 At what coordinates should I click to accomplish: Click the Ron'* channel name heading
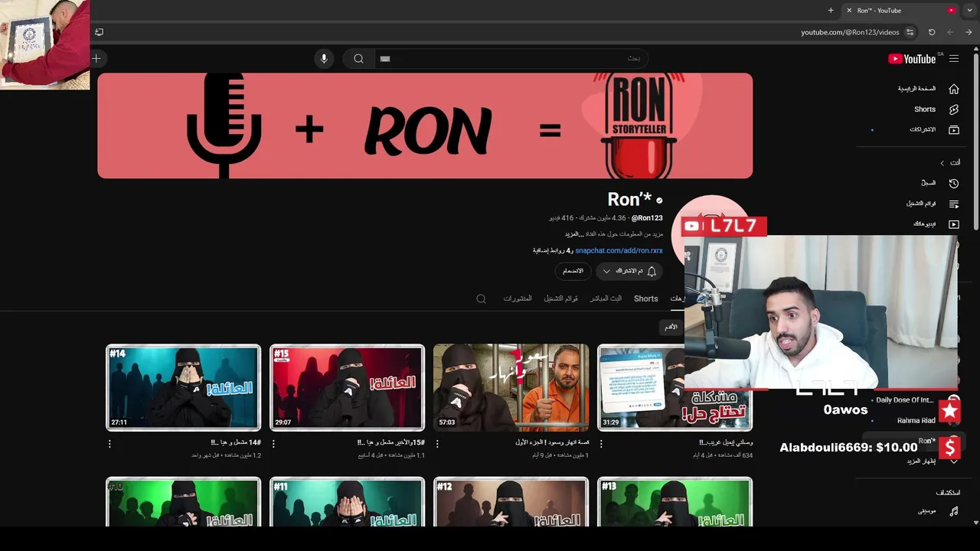pos(629,200)
